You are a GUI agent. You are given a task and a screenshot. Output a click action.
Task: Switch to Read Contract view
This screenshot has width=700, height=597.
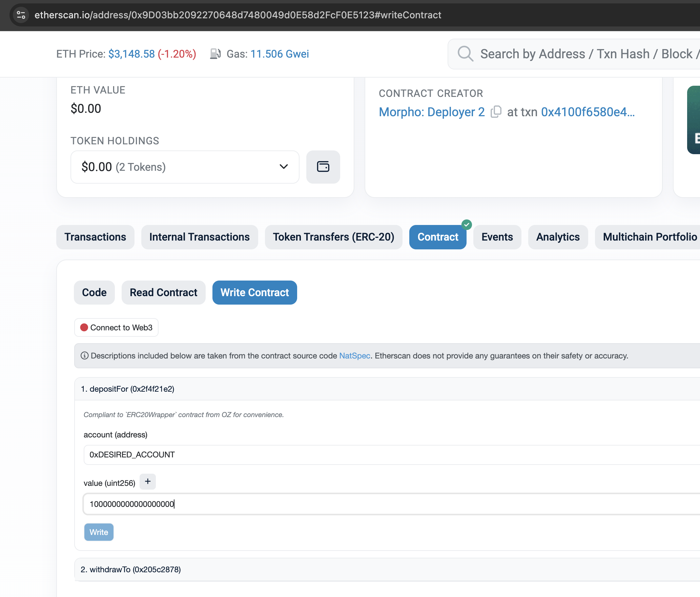(163, 292)
